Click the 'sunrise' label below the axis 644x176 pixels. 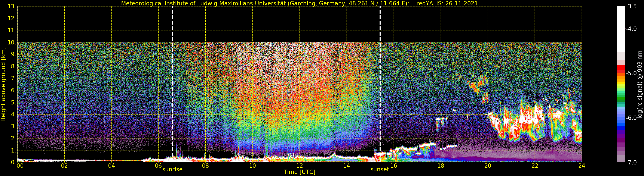coord(172,170)
